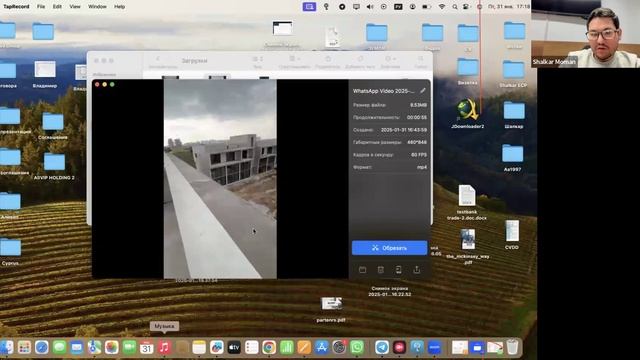Click the blue Обрезать trim button
The image size is (640, 360).
[389, 248]
